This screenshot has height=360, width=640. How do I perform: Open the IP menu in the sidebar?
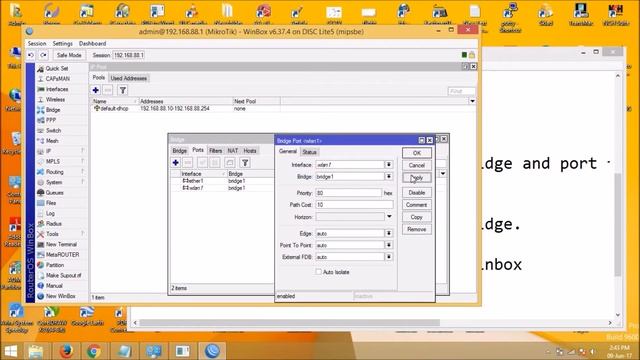(48, 151)
